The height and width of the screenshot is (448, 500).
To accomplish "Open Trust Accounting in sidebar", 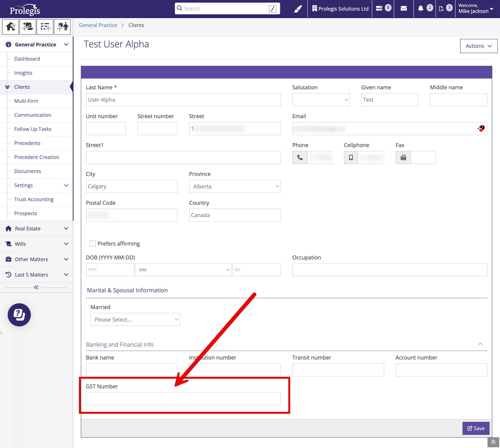I will point(34,199).
